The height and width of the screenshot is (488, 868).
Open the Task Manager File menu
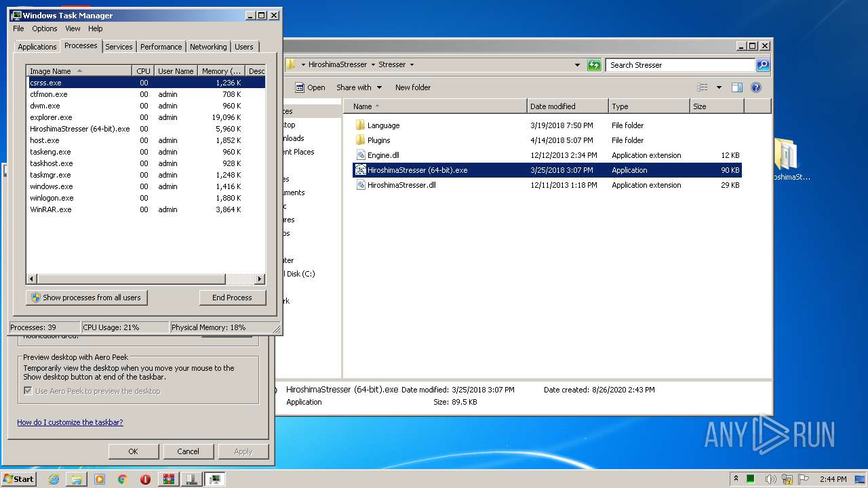(18, 28)
